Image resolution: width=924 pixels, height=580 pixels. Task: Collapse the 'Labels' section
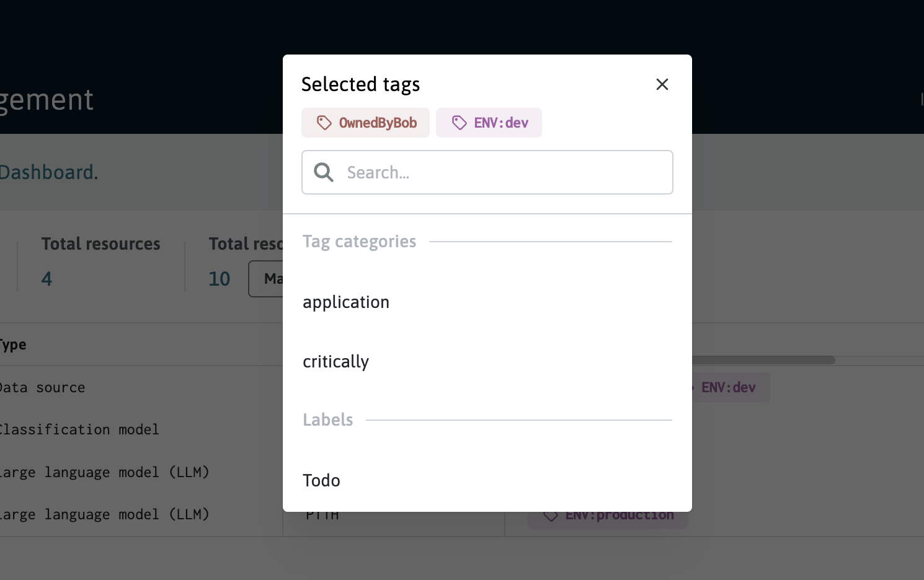(x=327, y=420)
